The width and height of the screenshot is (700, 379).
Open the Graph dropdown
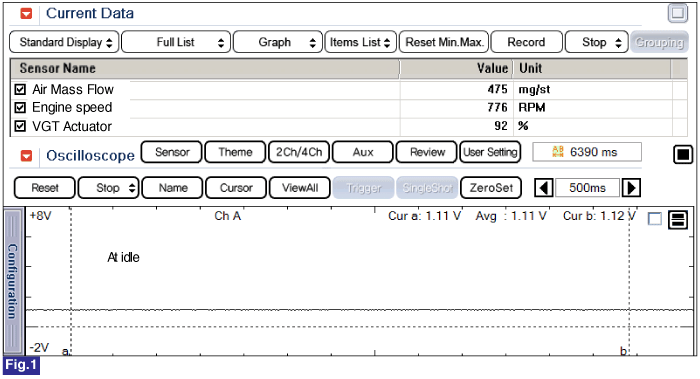(278, 42)
